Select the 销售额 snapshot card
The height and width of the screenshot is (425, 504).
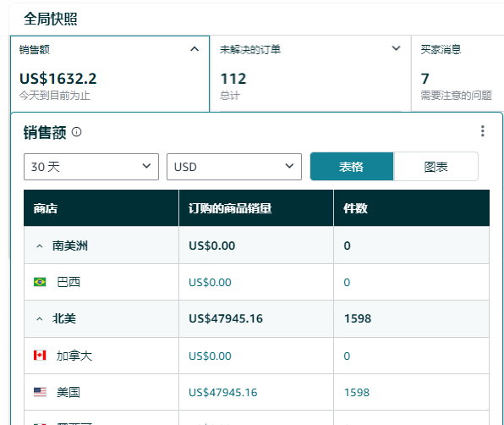[x=110, y=74]
